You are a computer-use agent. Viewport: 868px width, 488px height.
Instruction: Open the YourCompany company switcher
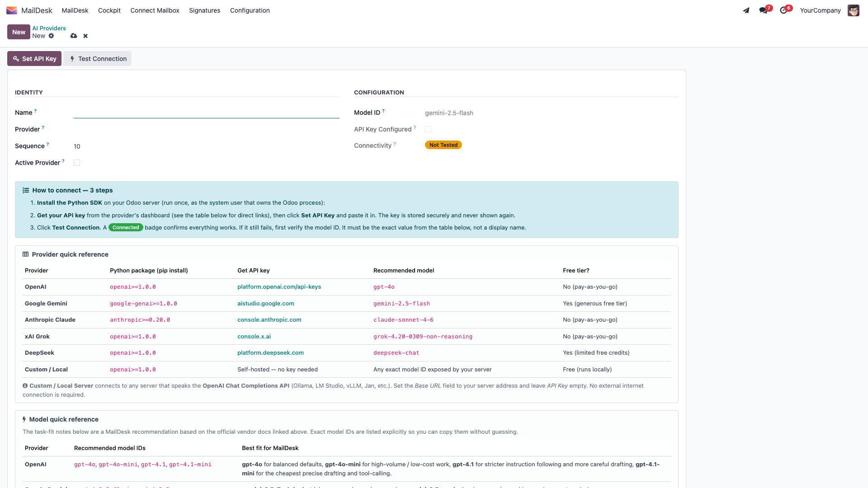click(820, 10)
